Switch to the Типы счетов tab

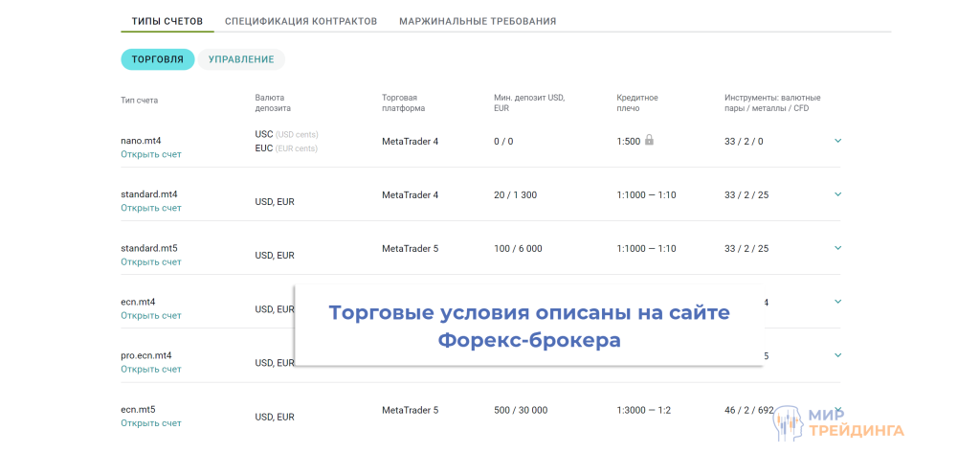(167, 21)
